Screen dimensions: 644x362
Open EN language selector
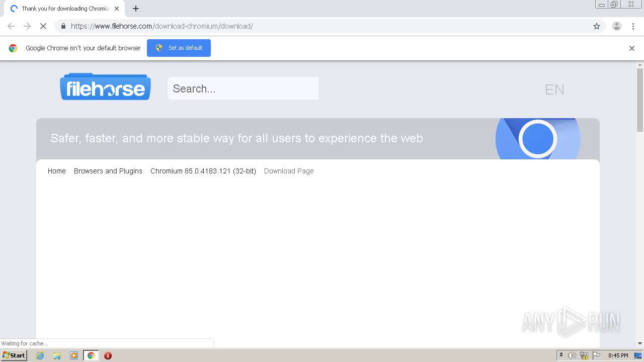click(554, 89)
